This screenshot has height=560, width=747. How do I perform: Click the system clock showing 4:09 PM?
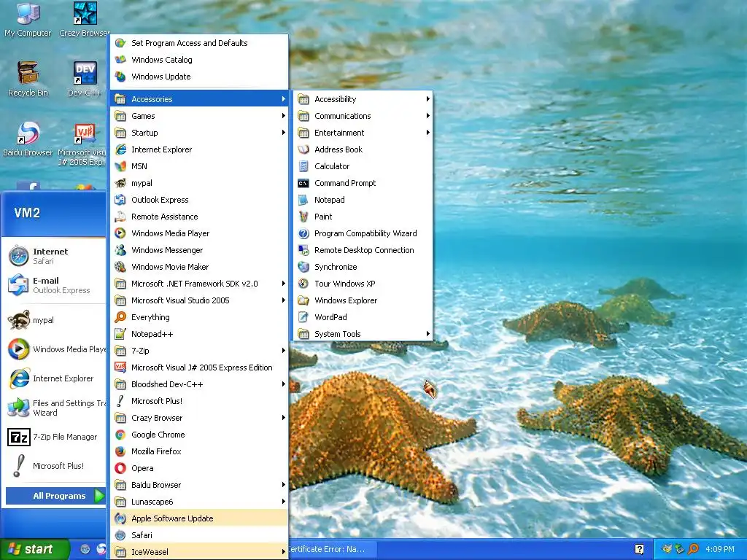tap(719, 549)
